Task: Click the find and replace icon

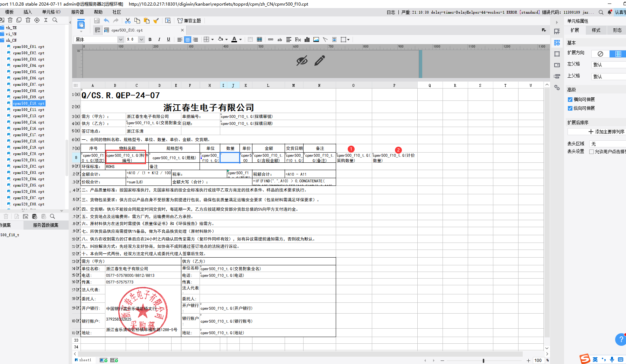Action: click(168, 21)
